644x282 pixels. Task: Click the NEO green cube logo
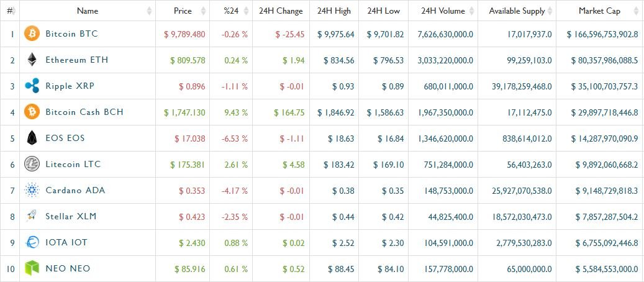(32, 268)
